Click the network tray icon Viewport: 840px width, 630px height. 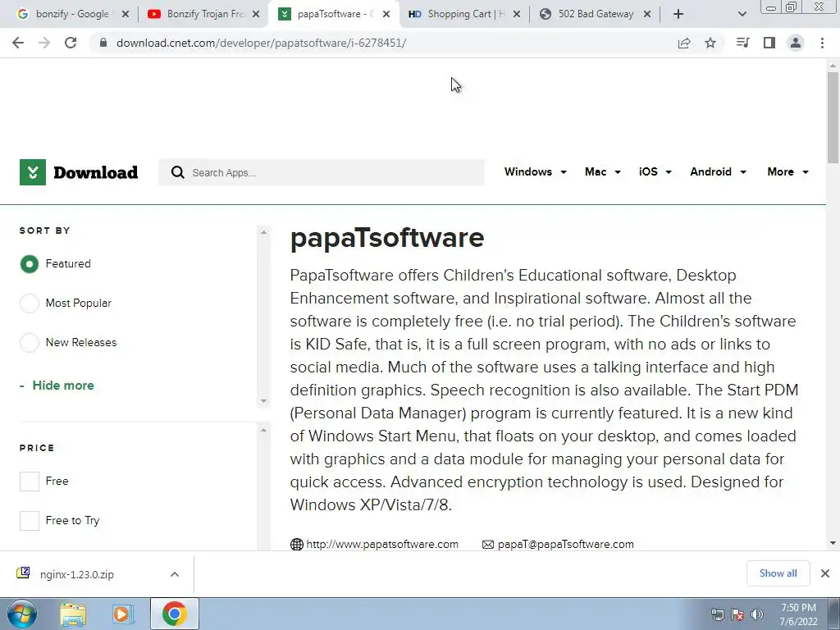(x=717, y=614)
